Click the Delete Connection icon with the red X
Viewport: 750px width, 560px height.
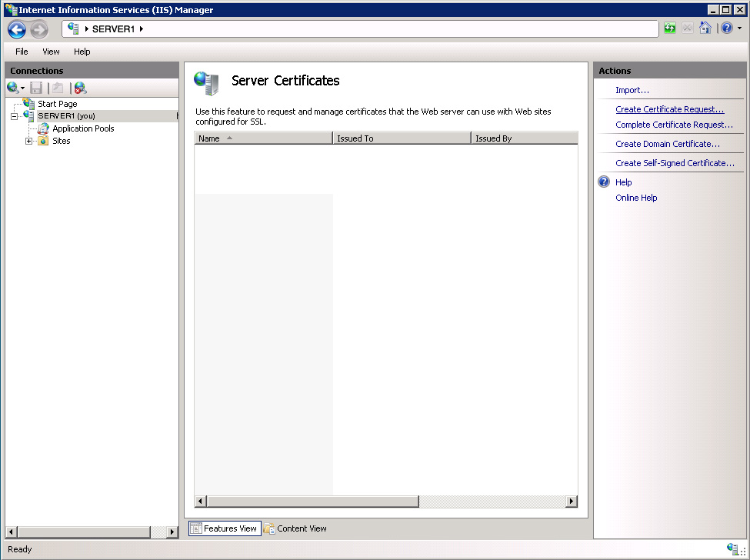[x=80, y=88]
